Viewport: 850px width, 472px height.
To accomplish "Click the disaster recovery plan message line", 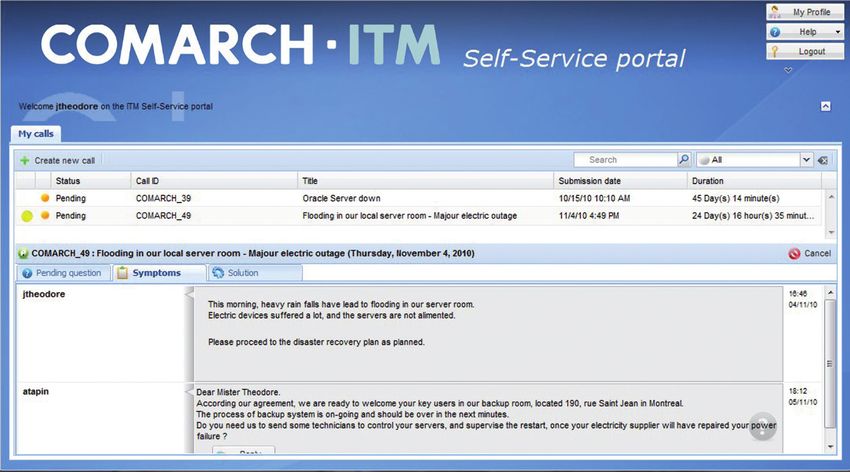I will coord(316,342).
